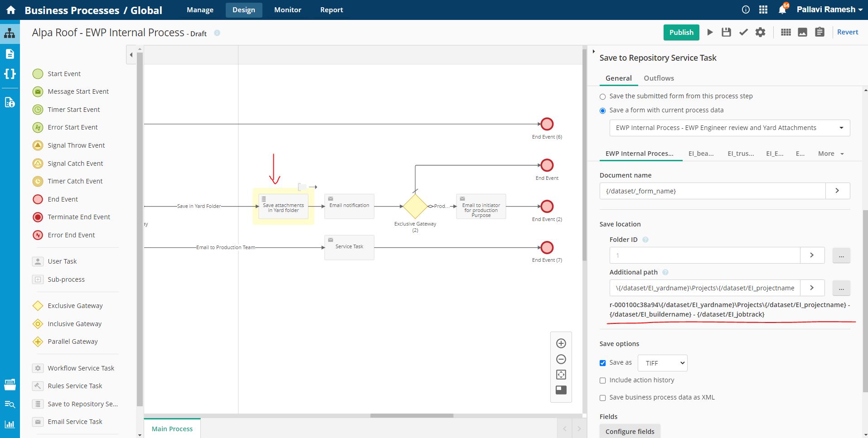Click the Document name input field

[712, 191]
